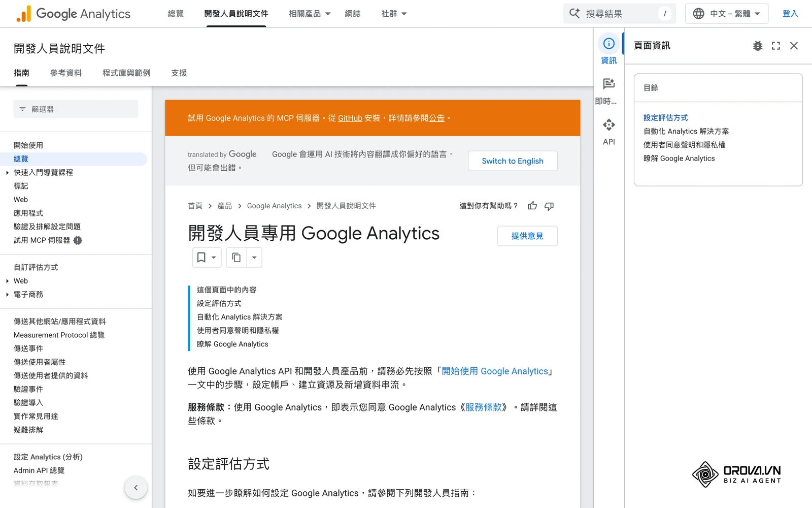Click the filter icon in 篩選器 box
The height and width of the screenshot is (508, 812).
22,109
